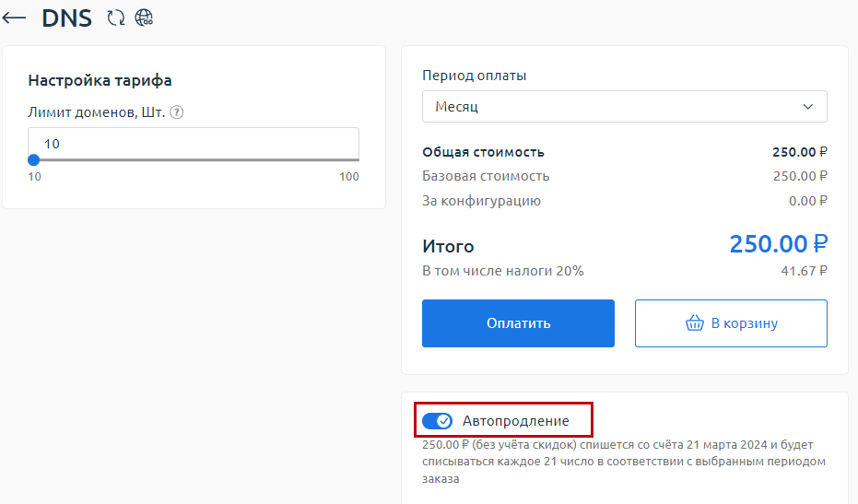
Task: Click the Итого total amount 250.00
Action: [x=767, y=244]
